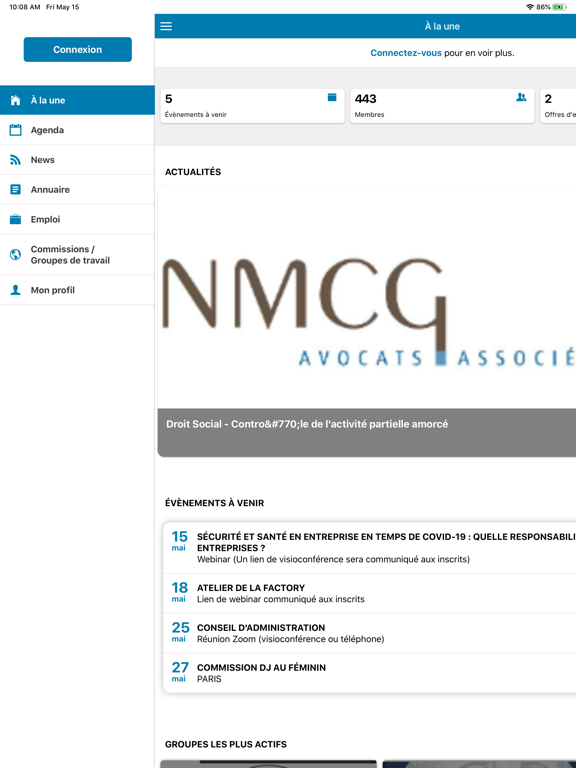Tap the Wi-Fi icon in the status bar

(530, 7)
